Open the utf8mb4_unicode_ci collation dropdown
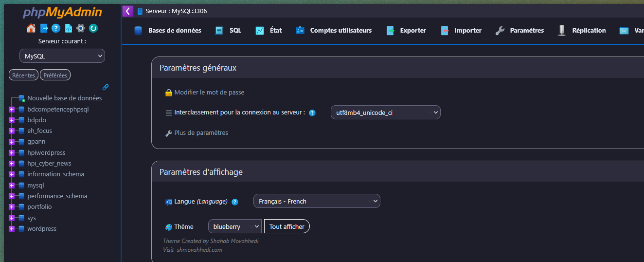The width and height of the screenshot is (644, 262). pyautogui.click(x=385, y=112)
